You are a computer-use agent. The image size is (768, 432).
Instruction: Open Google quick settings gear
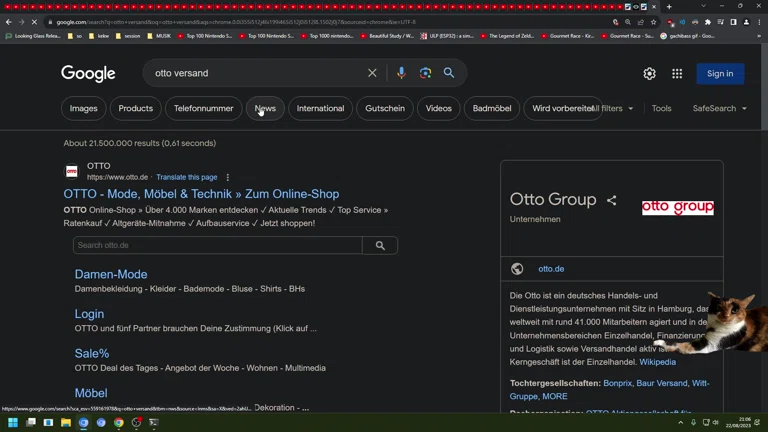click(649, 74)
